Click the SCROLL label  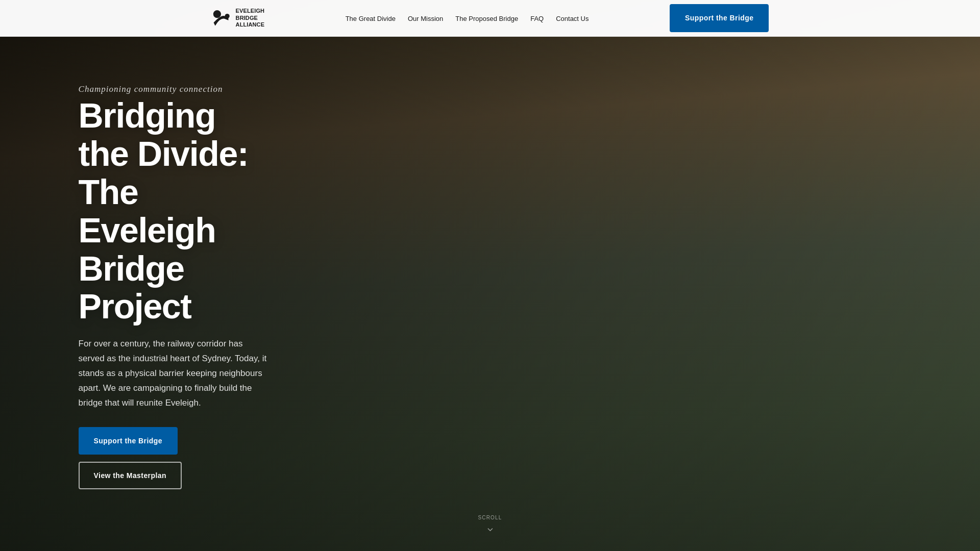(x=490, y=517)
